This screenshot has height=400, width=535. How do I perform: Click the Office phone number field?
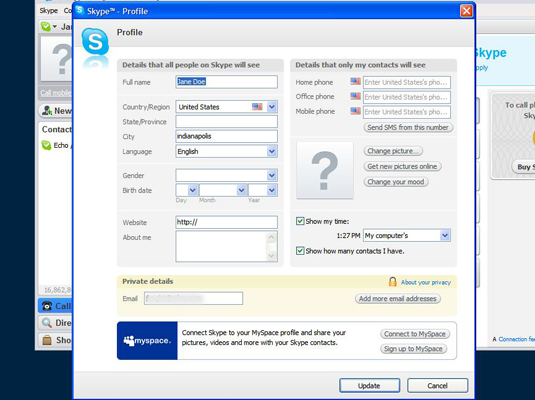pos(407,97)
